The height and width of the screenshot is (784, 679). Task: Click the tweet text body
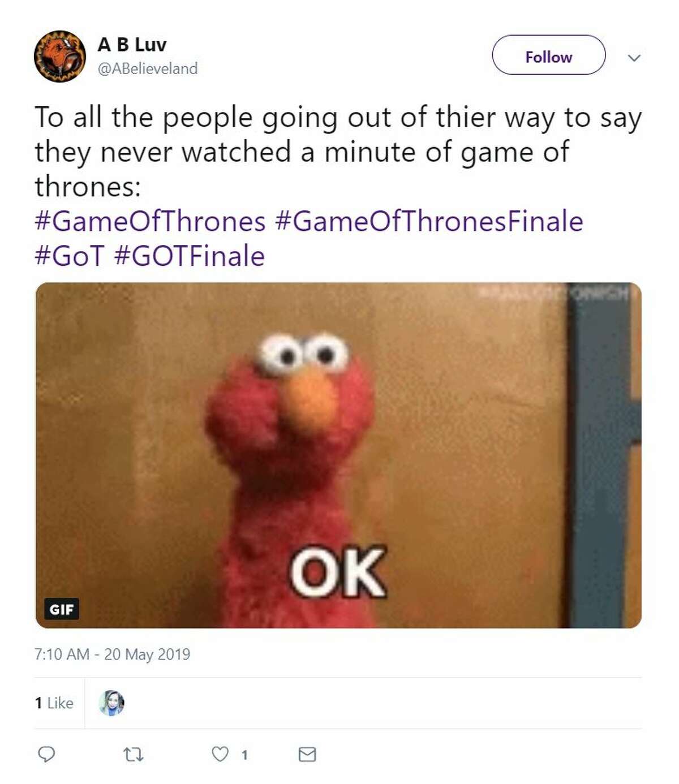click(338, 152)
